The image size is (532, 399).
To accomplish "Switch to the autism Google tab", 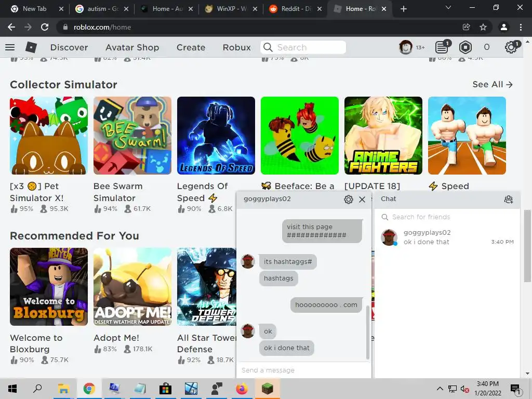I will point(102,9).
